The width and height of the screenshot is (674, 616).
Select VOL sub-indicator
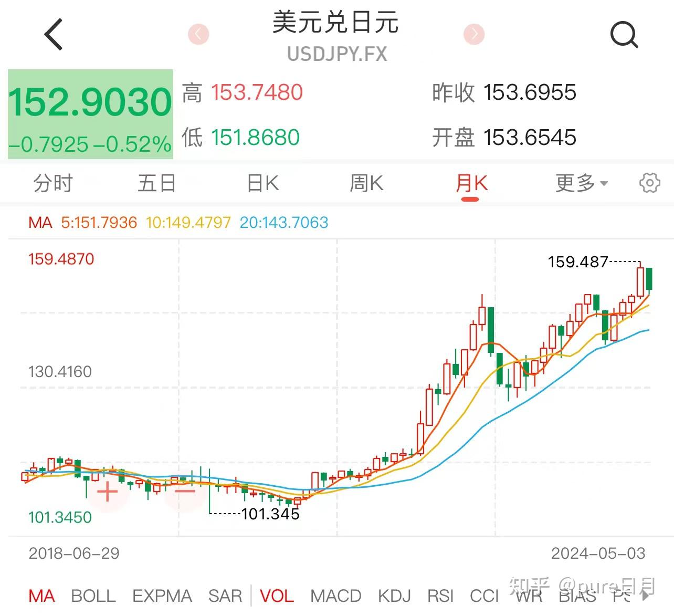click(277, 596)
